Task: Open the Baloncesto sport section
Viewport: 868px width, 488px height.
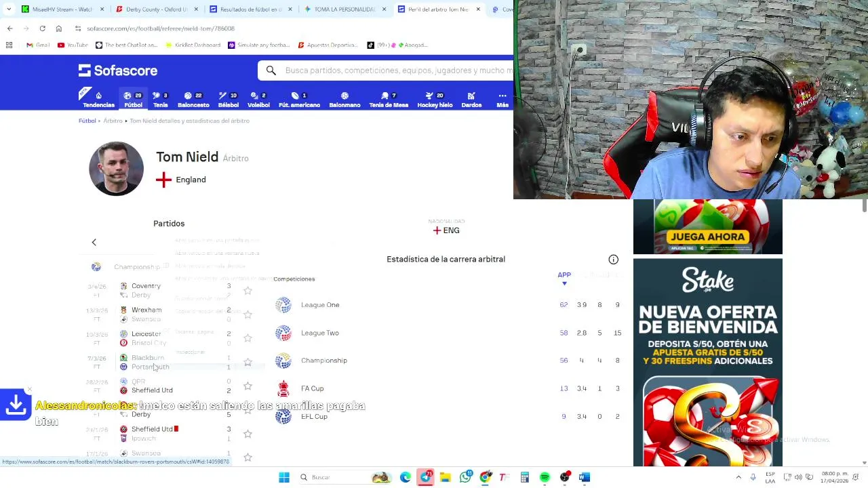Action: [193, 100]
